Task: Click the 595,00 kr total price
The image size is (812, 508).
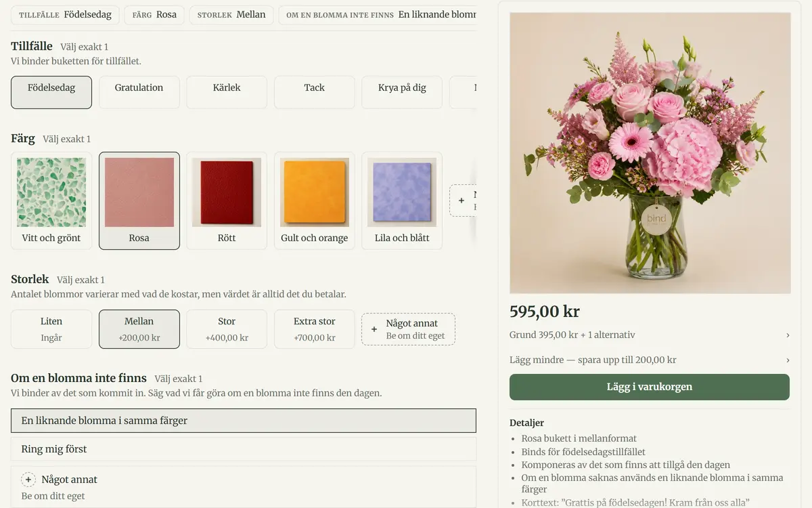Action: pyautogui.click(x=545, y=312)
